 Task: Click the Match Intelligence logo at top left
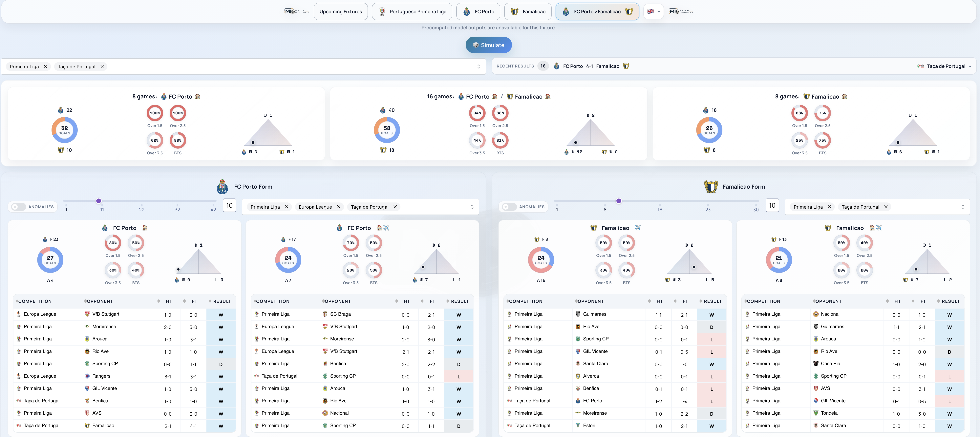(x=297, y=11)
